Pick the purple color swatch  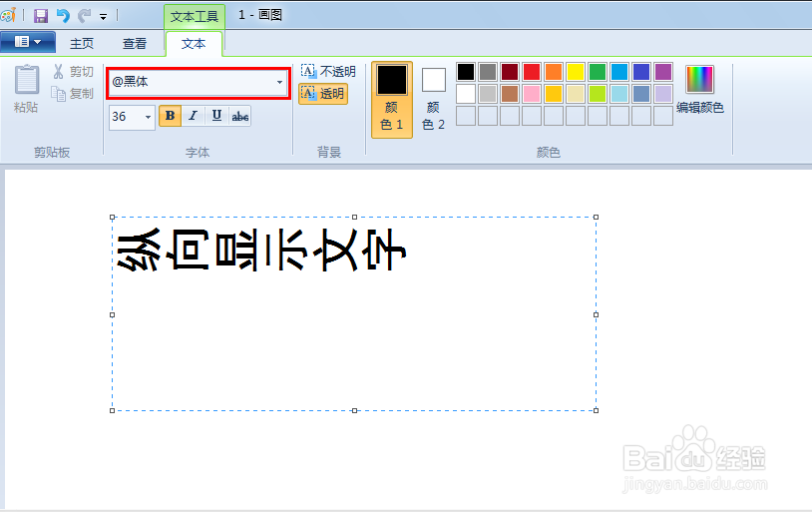pos(663,72)
